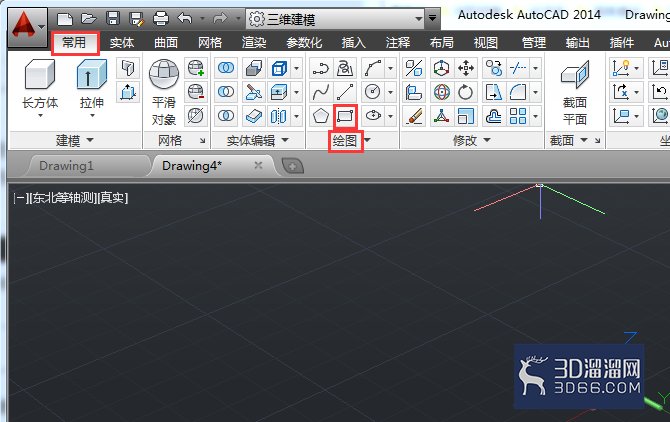Click the [-] viewport control label
This screenshot has width=670, height=422.
(x=20, y=198)
